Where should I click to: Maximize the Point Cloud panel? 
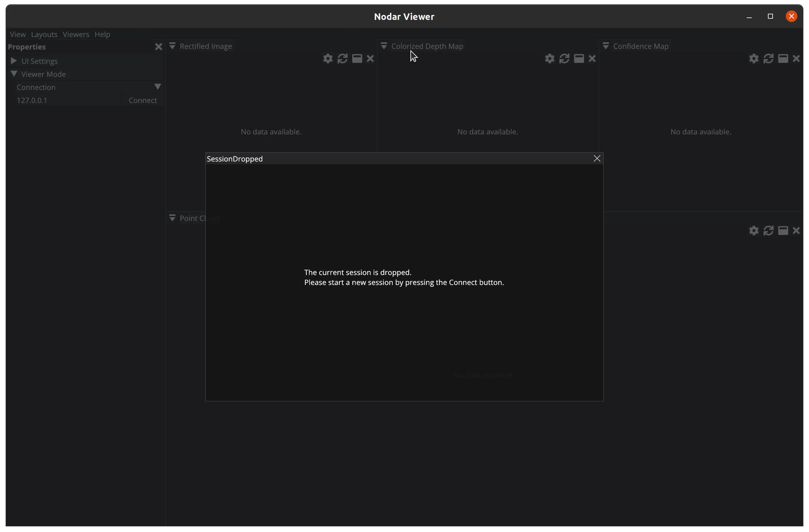[783, 231]
